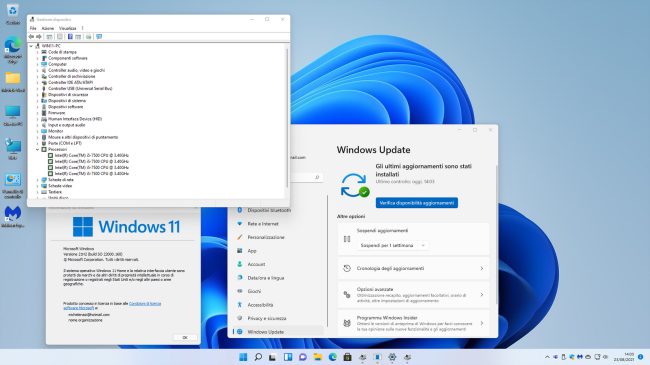Select the first Intel Core i5-7500 CPU entry
The height and width of the screenshot is (365, 650).
pyautogui.click(x=91, y=156)
